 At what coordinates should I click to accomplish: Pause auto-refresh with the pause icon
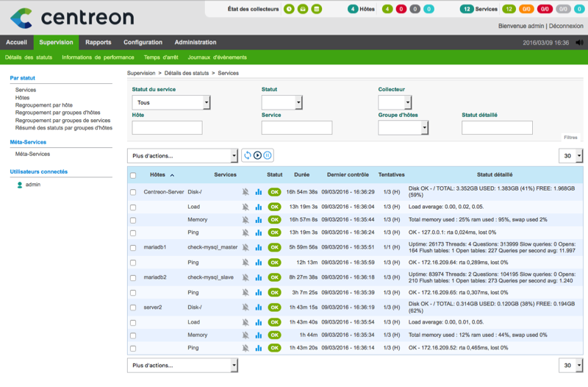pyautogui.click(x=268, y=155)
